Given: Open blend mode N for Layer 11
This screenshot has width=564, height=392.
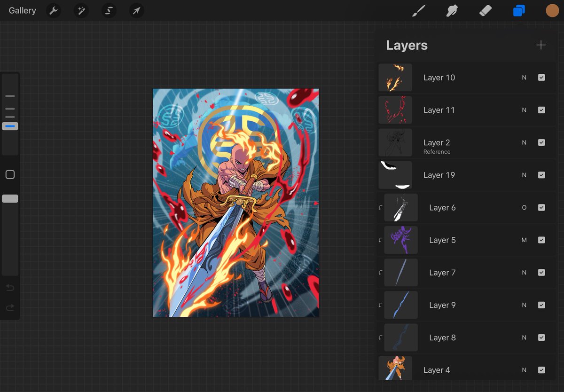Looking at the screenshot, I should [524, 110].
